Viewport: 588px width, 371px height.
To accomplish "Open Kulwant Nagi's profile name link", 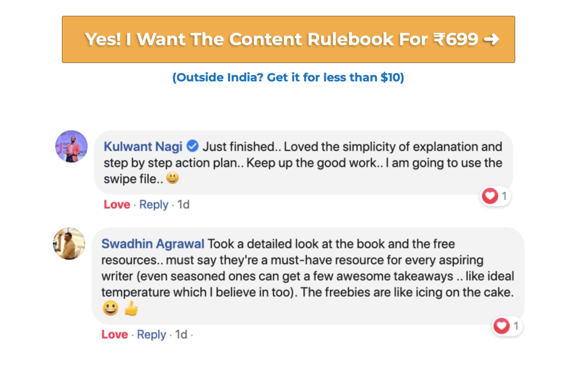I will [x=142, y=146].
